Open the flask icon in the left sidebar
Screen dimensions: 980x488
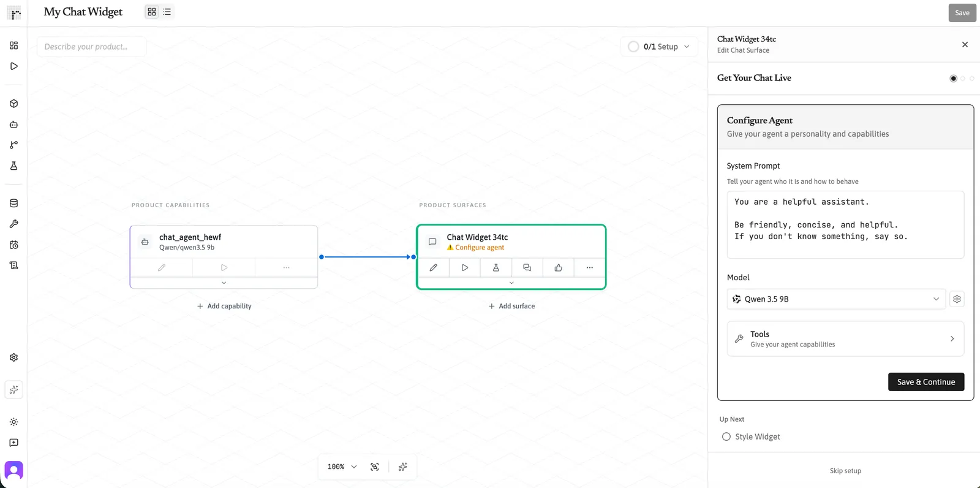[13, 166]
